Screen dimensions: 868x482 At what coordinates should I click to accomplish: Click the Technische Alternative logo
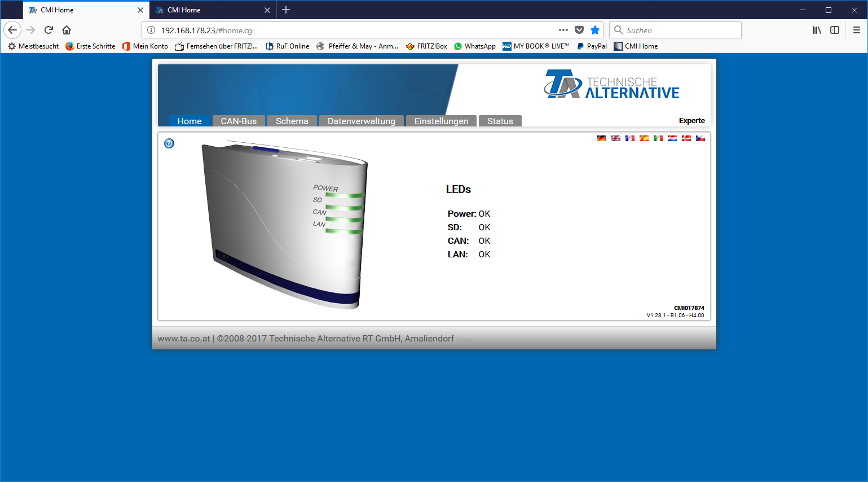click(x=611, y=85)
